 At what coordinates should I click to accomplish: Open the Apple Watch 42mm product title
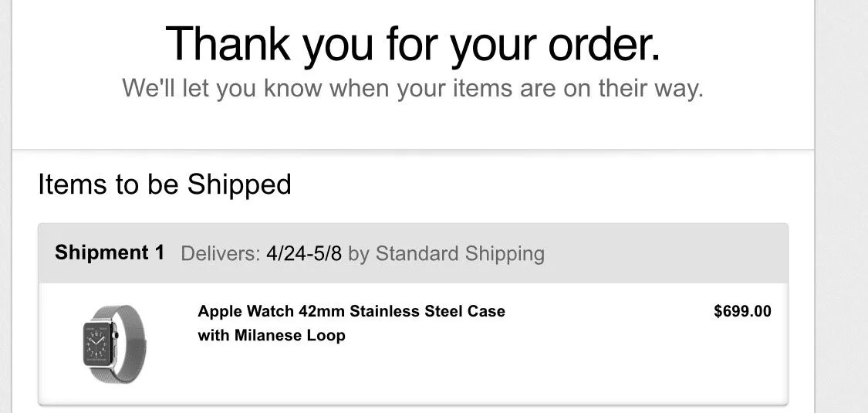pyautogui.click(x=351, y=312)
